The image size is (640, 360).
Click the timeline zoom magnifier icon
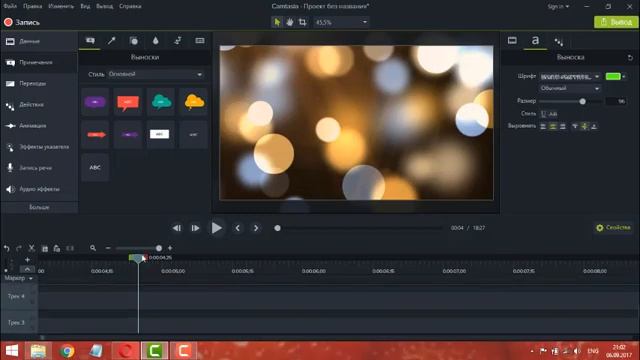click(x=93, y=248)
